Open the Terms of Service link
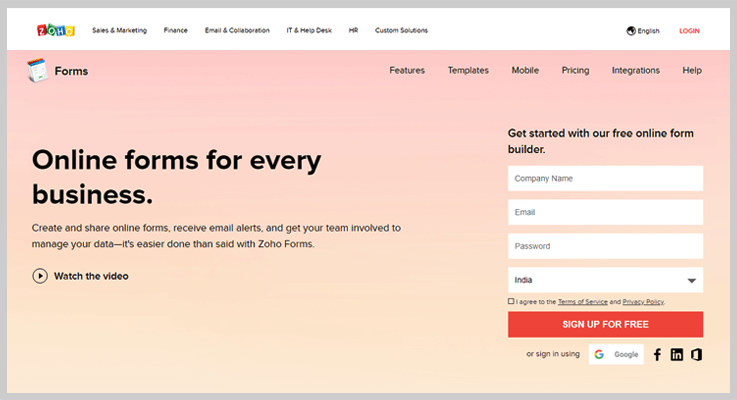Viewport: 737px width, 400px height. pos(582,302)
